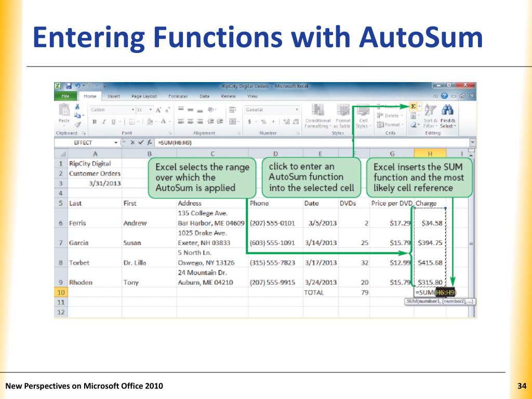Click Cell Styles button

tap(363, 116)
